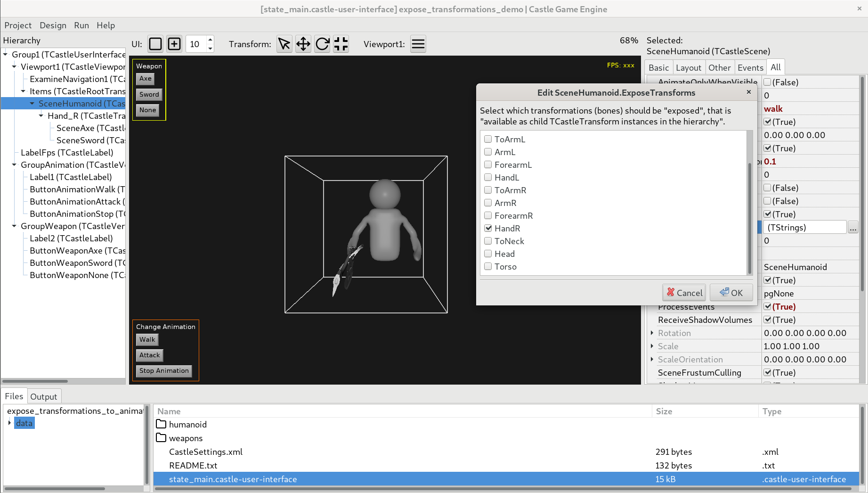Select ButtonWeaponSword in the hierarchy

[x=78, y=263]
